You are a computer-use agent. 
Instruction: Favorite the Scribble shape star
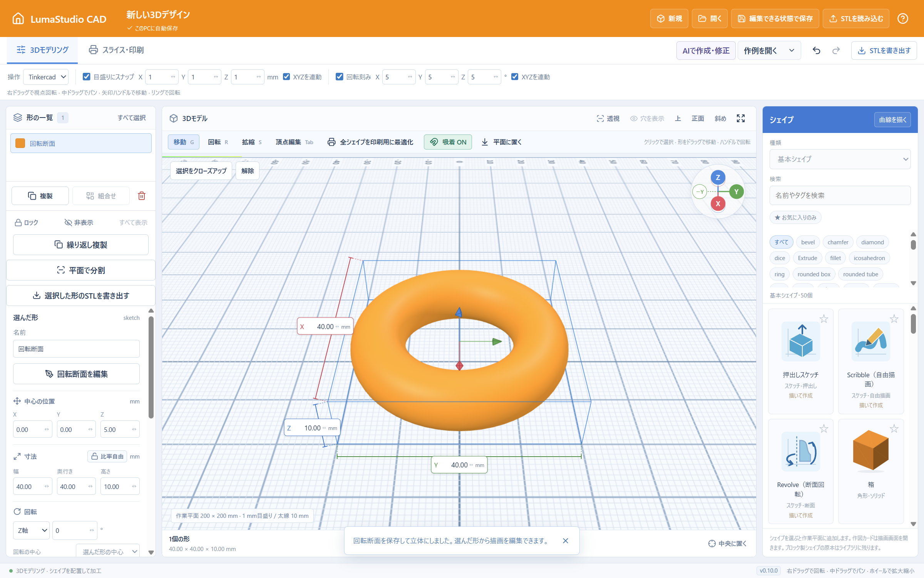(x=894, y=319)
